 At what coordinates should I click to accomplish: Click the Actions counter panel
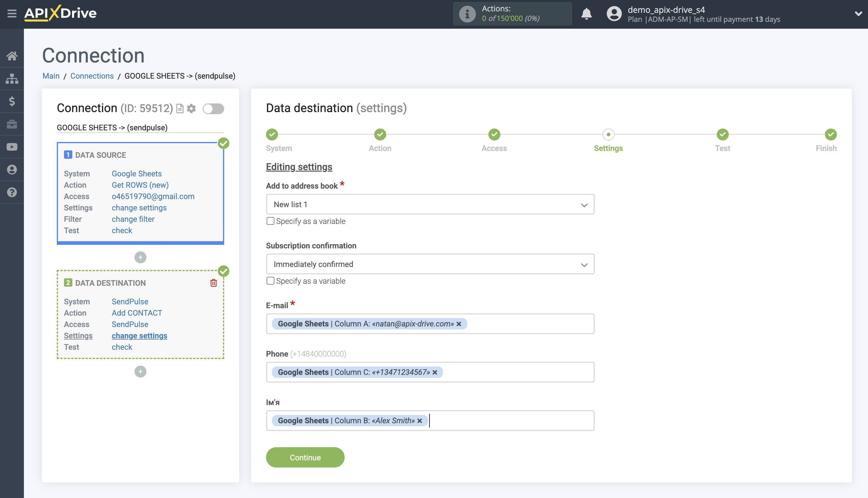512,14
